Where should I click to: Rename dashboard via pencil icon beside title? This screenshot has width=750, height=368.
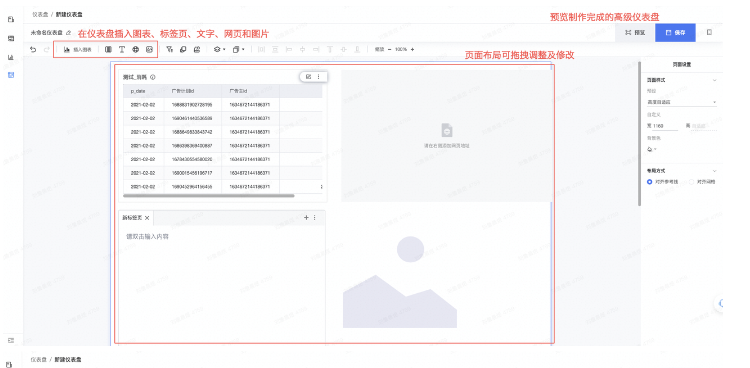click(x=68, y=33)
